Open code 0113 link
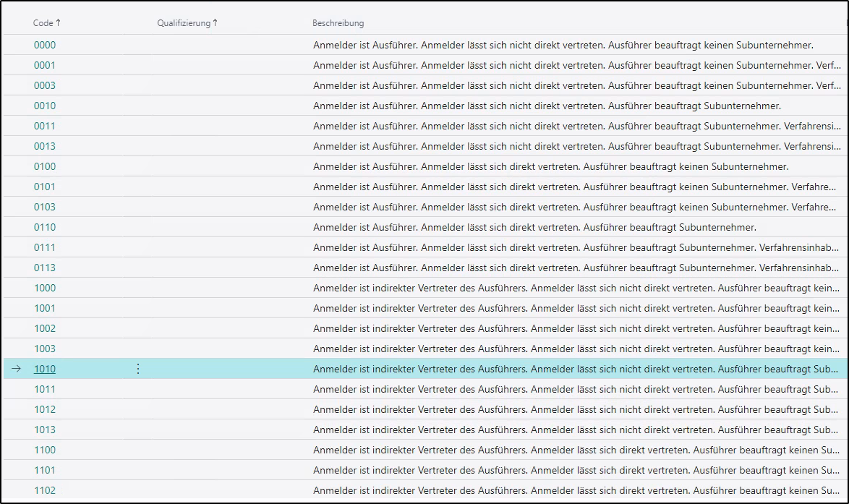849x504 pixels. (45, 268)
